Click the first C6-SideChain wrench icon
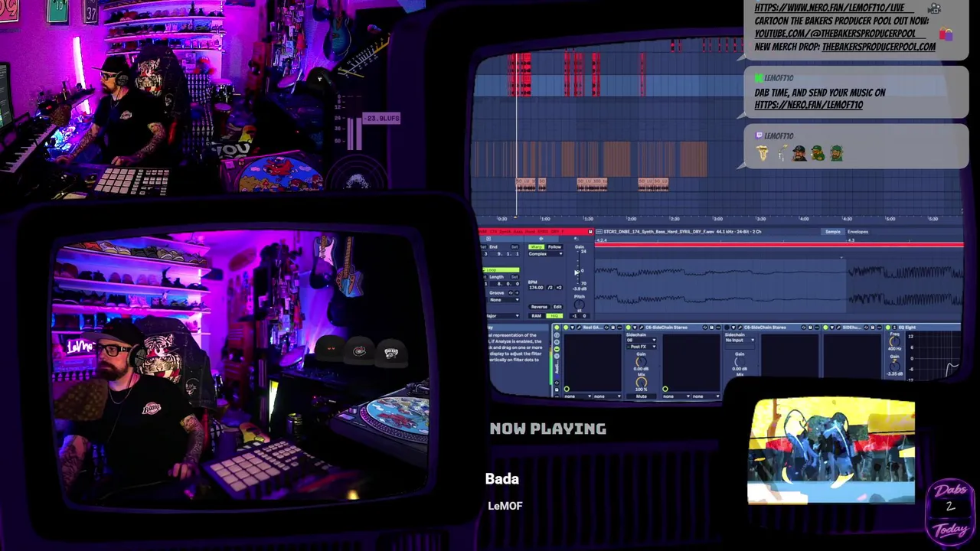This screenshot has width=980, height=551. [642, 328]
